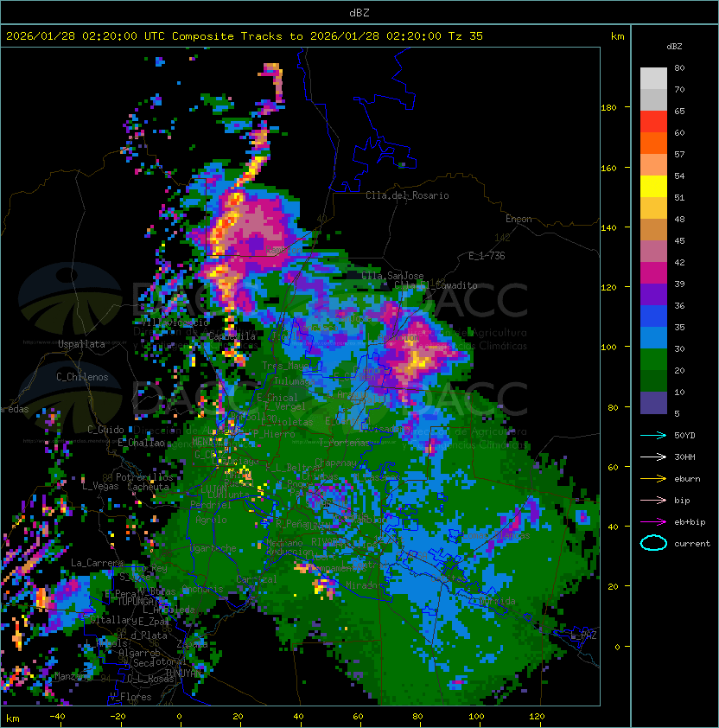Click the 'Anchoris' place label
Image resolution: width=719 pixels, height=728 pixels.
pyautogui.click(x=202, y=589)
